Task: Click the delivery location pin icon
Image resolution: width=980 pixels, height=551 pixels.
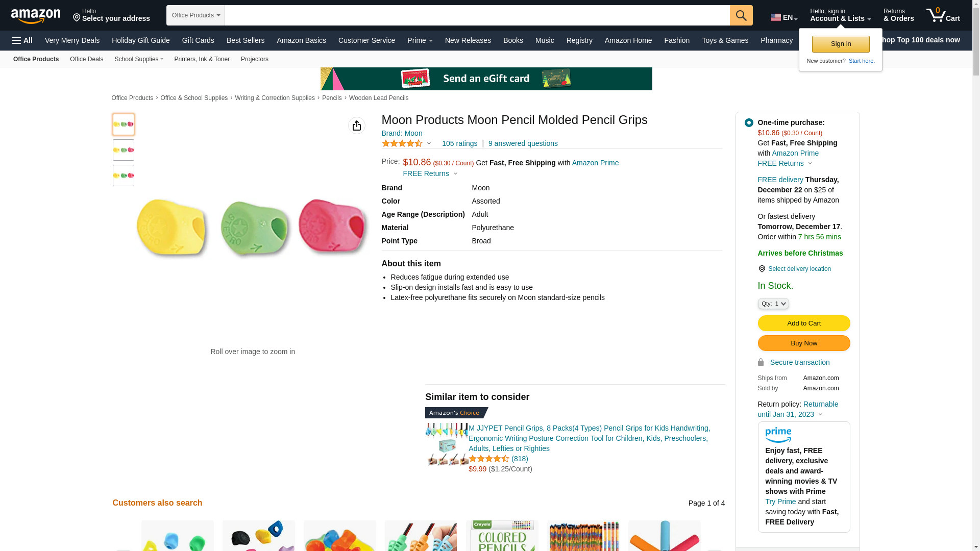Action: 762,269
